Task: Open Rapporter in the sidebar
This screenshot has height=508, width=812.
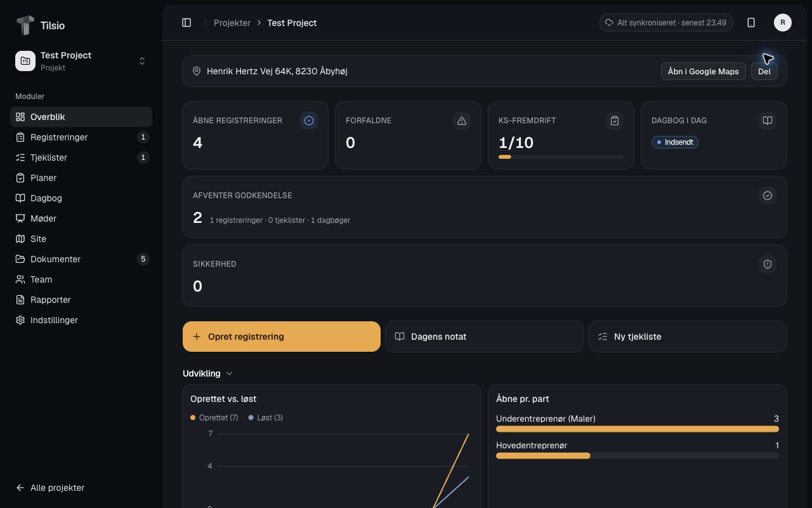Action: [81, 300]
